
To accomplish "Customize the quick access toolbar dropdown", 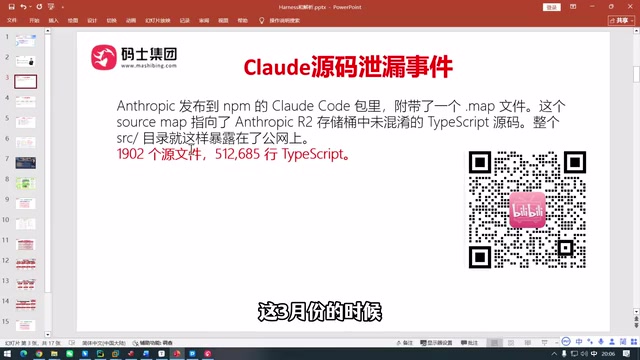I will (63, 7).
